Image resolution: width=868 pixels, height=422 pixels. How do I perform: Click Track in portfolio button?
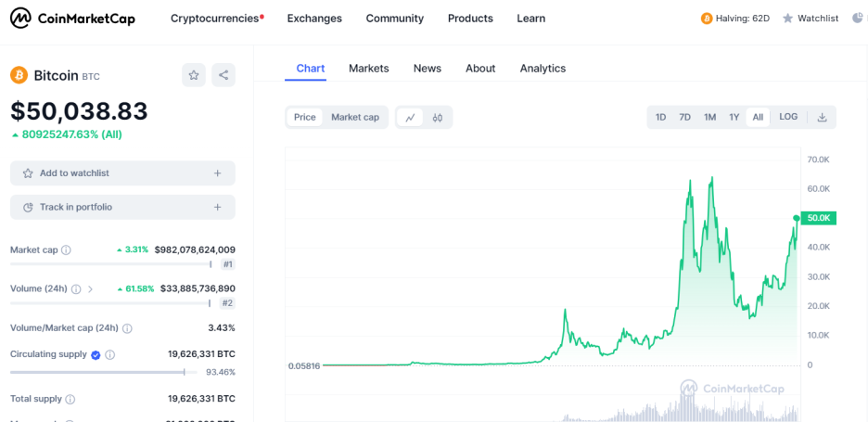123,207
